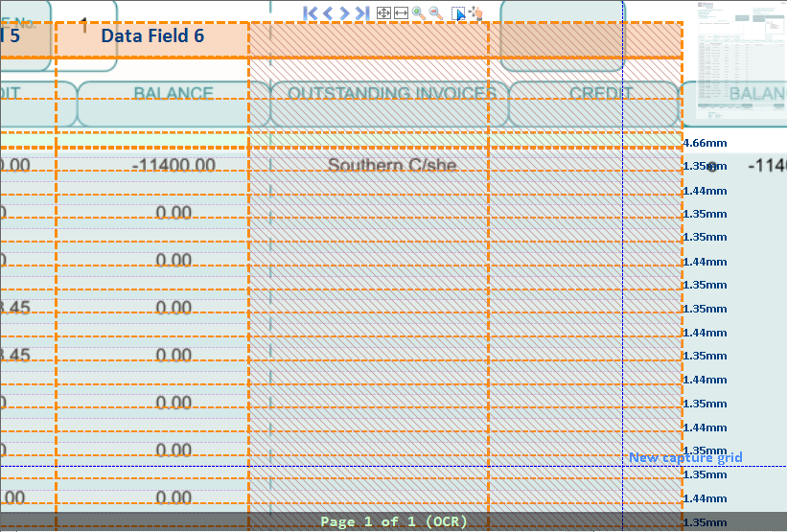Click the 4.66mm row height marker
Viewport: 787px width, 532px height.
(x=704, y=144)
